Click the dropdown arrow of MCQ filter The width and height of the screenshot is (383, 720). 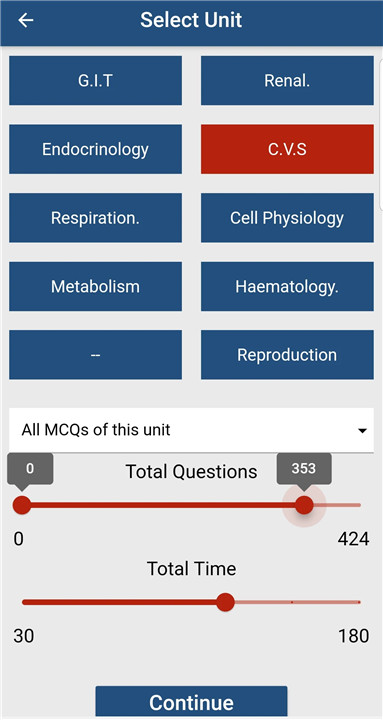coord(362,431)
